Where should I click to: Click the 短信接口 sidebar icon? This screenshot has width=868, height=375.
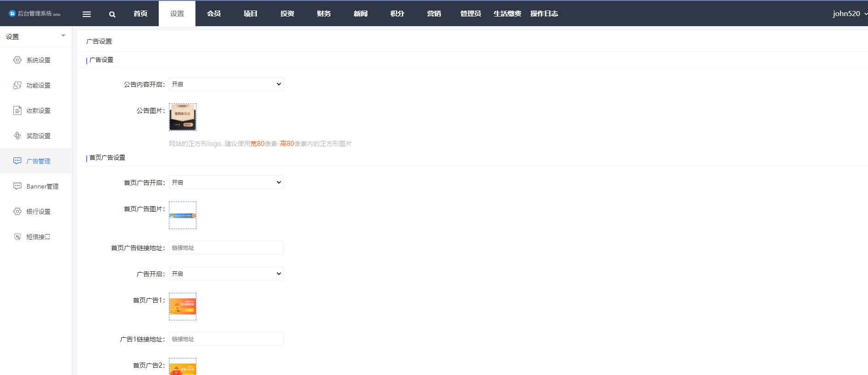coord(17,237)
